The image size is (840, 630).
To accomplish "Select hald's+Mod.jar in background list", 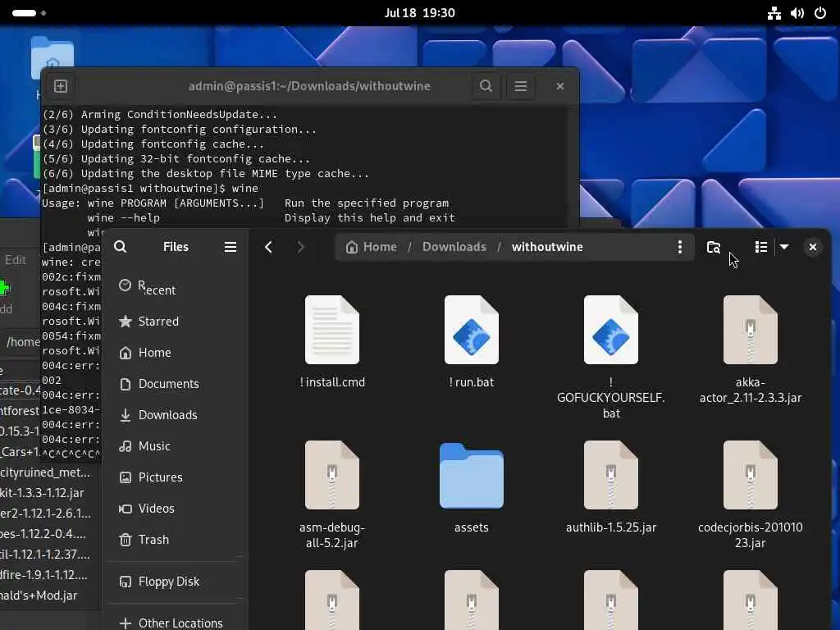I will pyautogui.click(x=39, y=596).
